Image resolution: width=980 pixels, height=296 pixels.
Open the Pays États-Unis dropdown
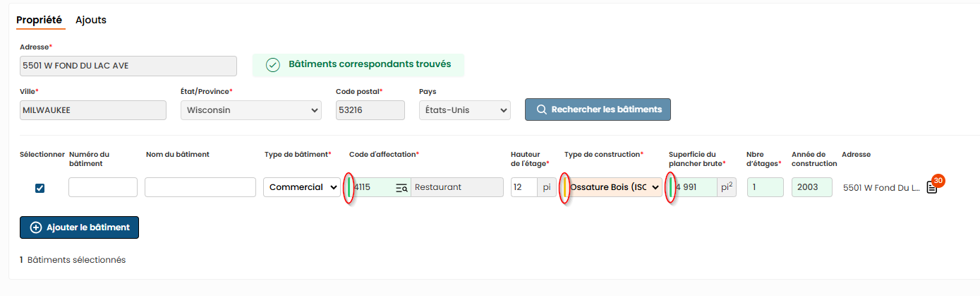click(x=464, y=110)
